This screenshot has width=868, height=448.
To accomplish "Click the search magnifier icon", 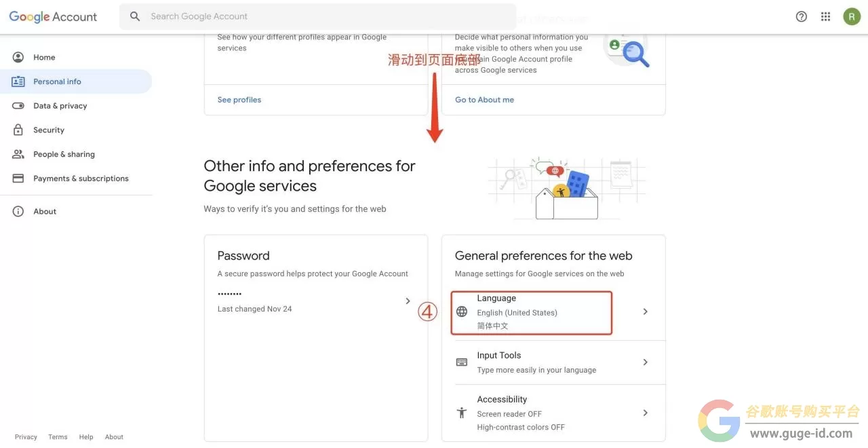I will (135, 16).
